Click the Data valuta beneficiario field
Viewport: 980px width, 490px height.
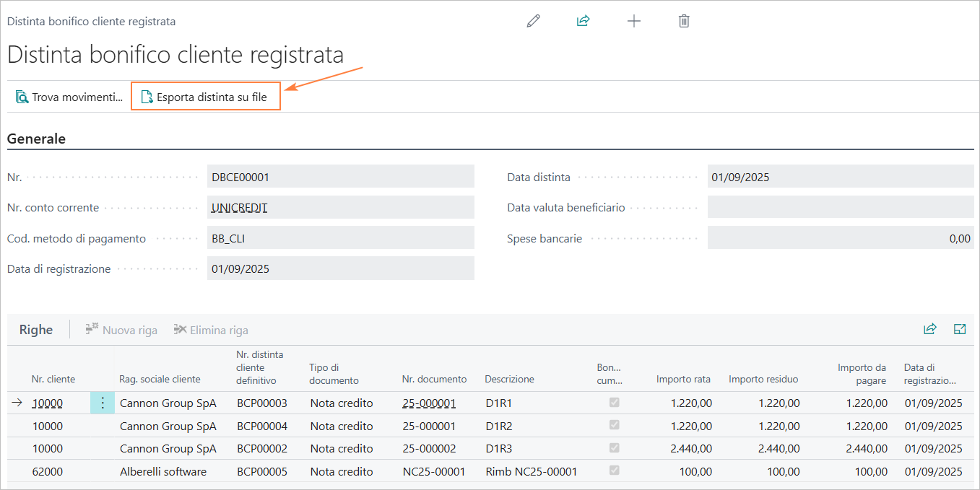click(x=840, y=207)
